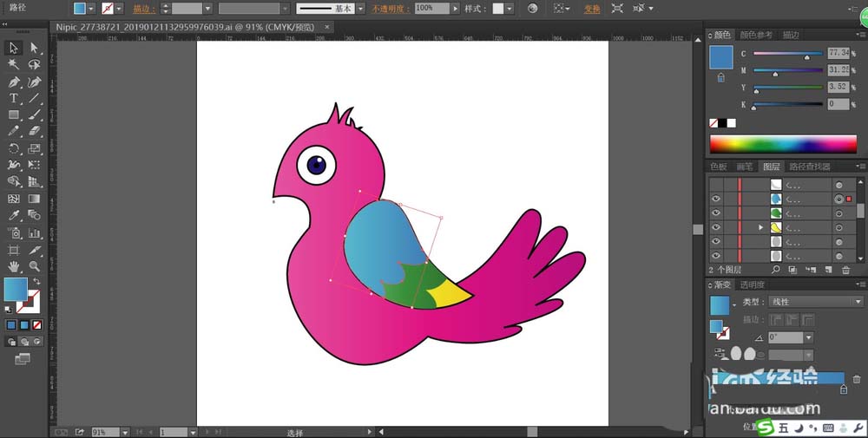Image resolution: width=868 pixels, height=438 pixels.
Task: Select the Column Graph tool
Action: [35, 232]
